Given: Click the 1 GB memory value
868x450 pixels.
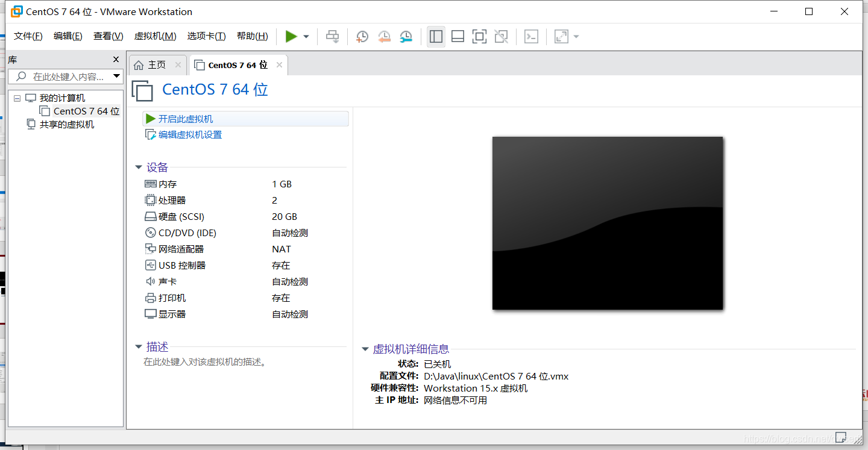Looking at the screenshot, I should (x=281, y=184).
